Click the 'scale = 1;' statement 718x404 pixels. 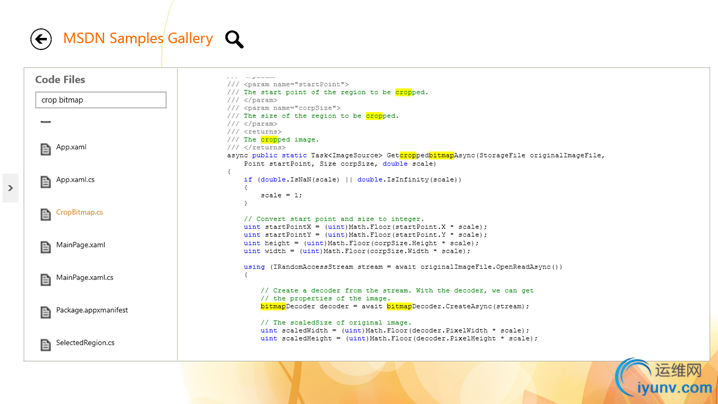coord(281,195)
